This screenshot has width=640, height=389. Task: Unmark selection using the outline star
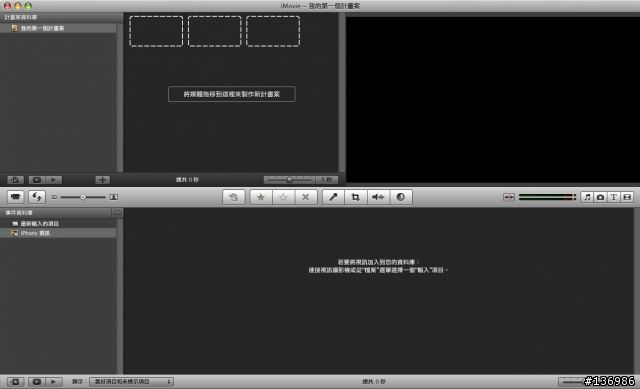tap(283, 197)
